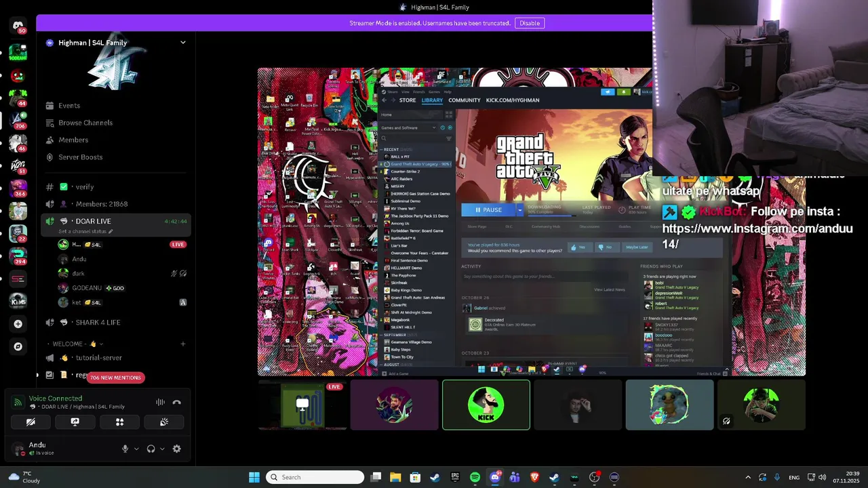Disable Streamer Mode from banner

530,23
